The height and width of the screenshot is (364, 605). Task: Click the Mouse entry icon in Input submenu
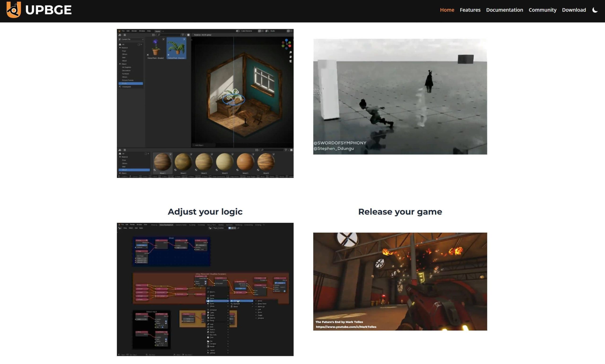232,307
